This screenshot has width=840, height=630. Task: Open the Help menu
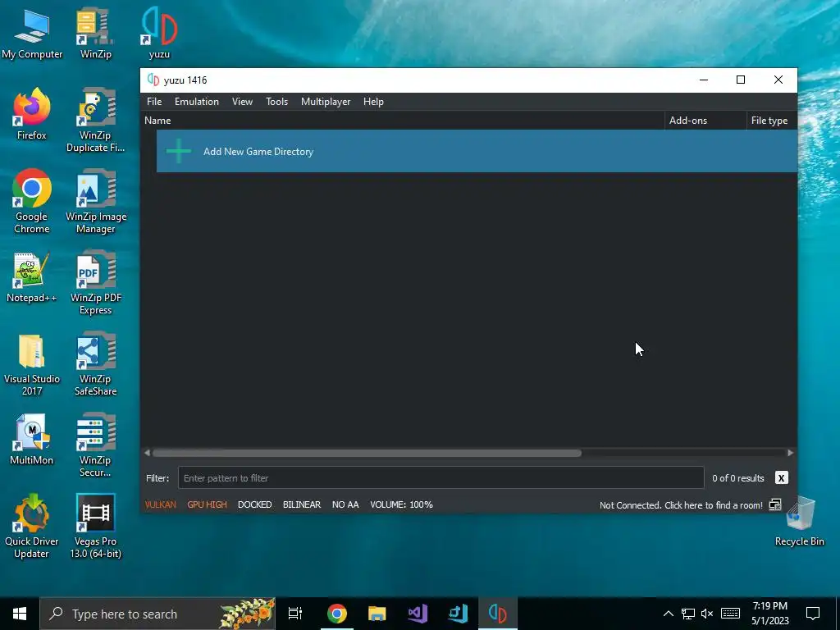click(373, 101)
